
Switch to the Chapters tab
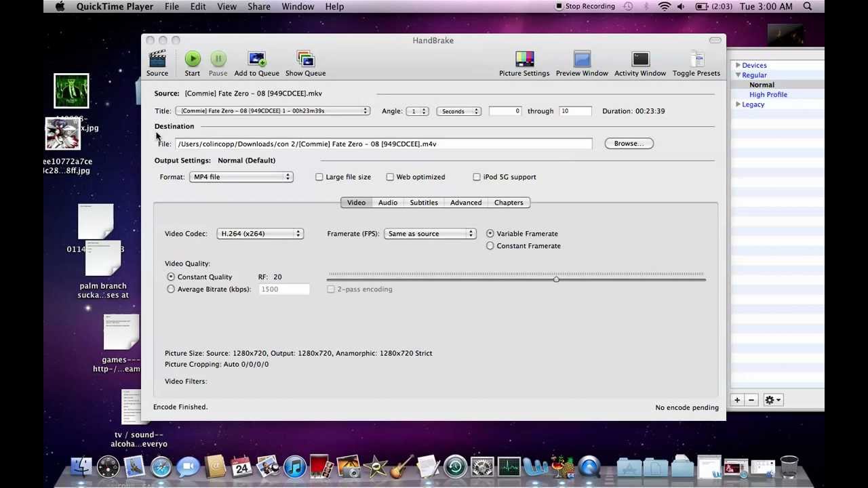click(509, 203)
